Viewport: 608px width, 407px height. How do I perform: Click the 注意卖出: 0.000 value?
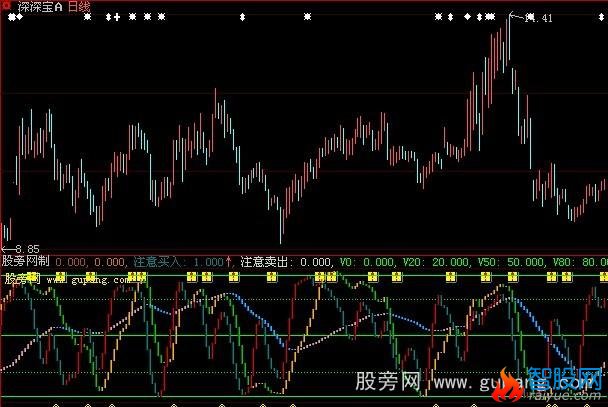tap(286, 262)
